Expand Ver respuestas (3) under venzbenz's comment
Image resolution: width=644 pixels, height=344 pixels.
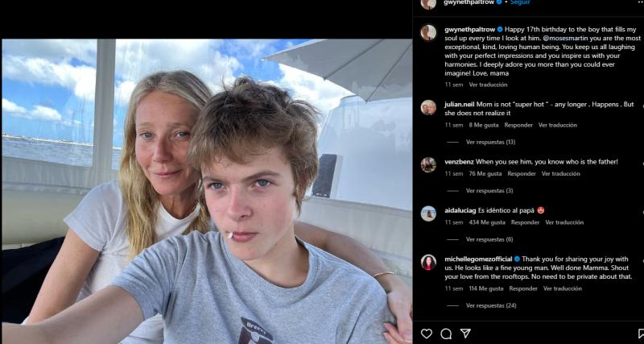pyautogui.click(x=489, y=191)
